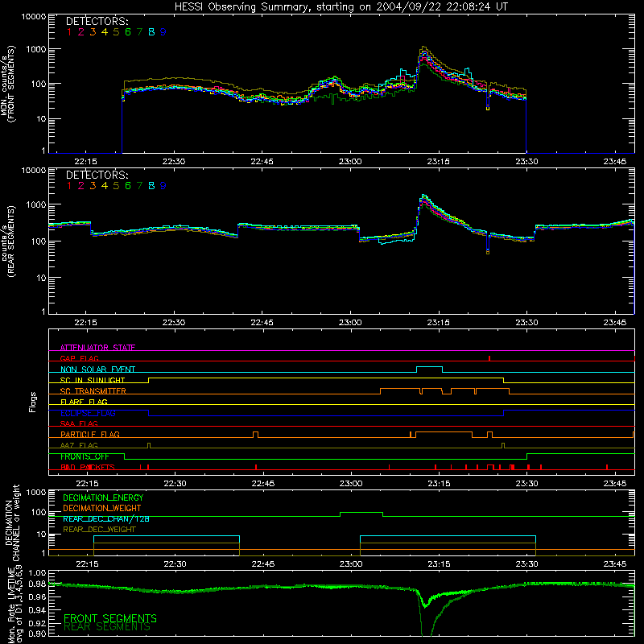Viewport: 644px width, 644px height.
Task: Click the 0.92 livetime axis tick
Action: (37, 623)
